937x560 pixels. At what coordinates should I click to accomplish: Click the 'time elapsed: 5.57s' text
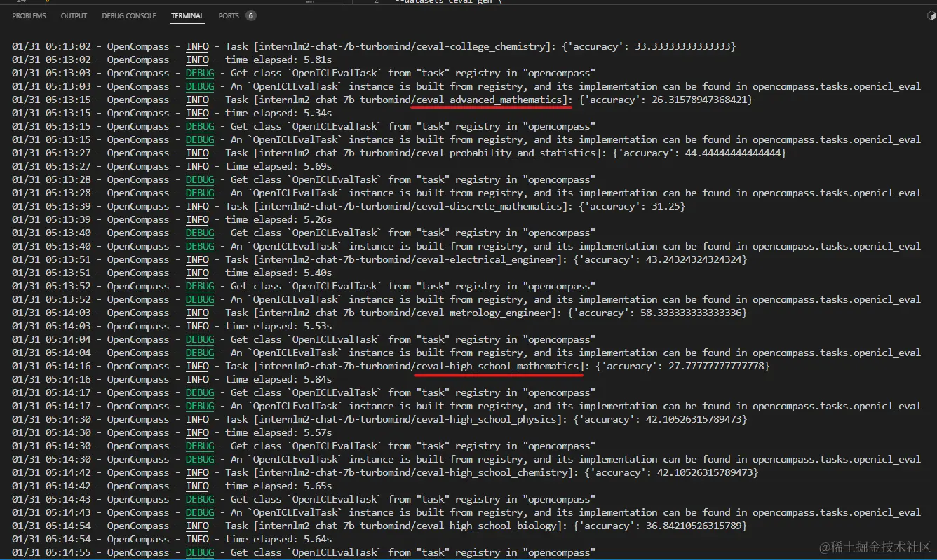tap(278, 432)
